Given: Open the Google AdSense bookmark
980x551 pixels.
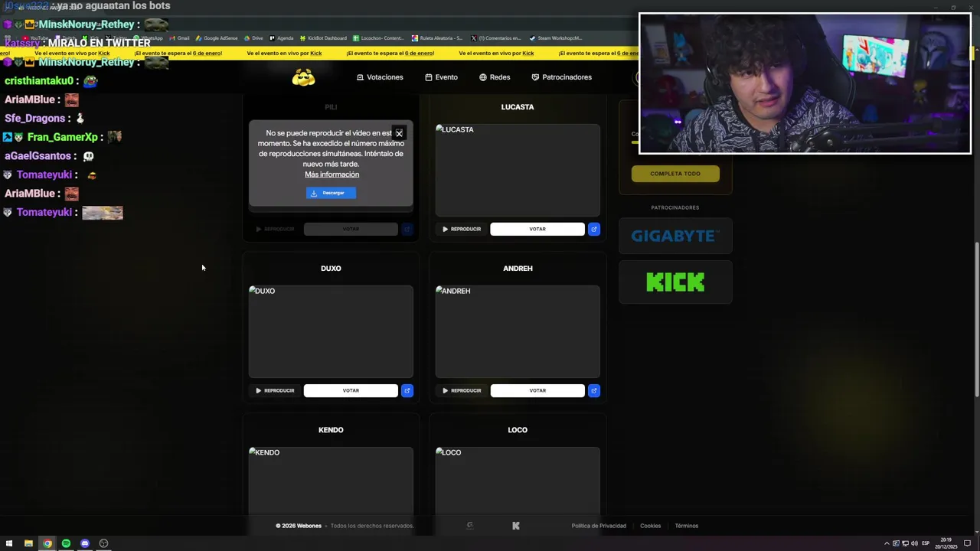Looking at the screenshot, I should coord(217,38).
